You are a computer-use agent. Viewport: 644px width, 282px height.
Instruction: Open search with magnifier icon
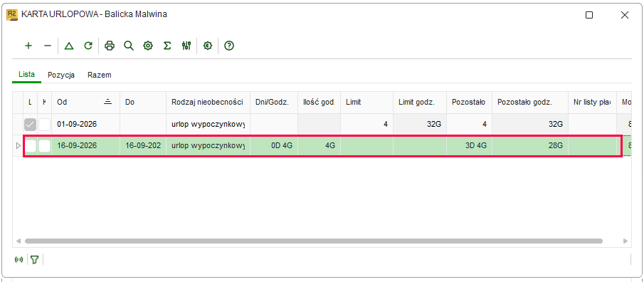(129, 46)
